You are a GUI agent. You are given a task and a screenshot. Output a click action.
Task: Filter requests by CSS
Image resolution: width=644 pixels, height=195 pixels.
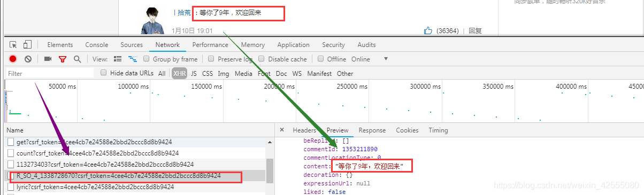(208, 74)
